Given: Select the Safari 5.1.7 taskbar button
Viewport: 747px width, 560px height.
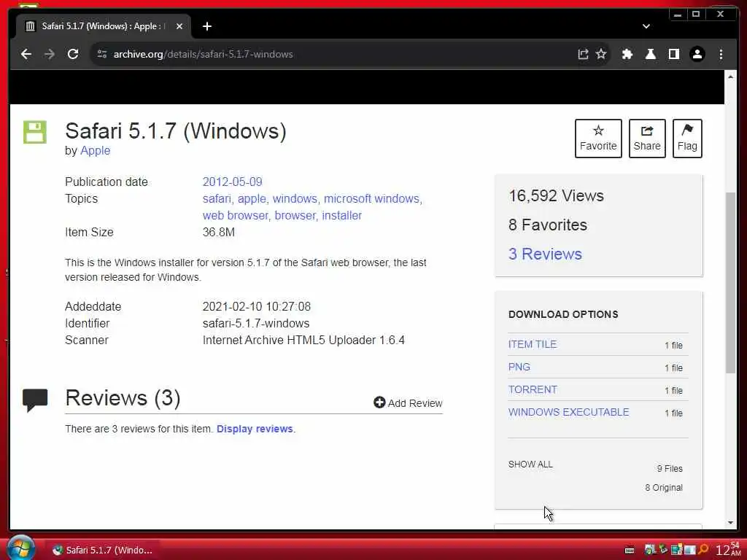Looking at the screenshot, I should pos(102,550).
